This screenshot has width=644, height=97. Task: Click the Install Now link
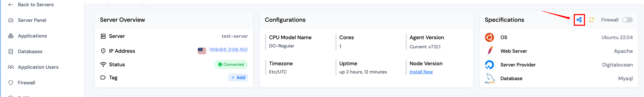(x=421, y=72)
